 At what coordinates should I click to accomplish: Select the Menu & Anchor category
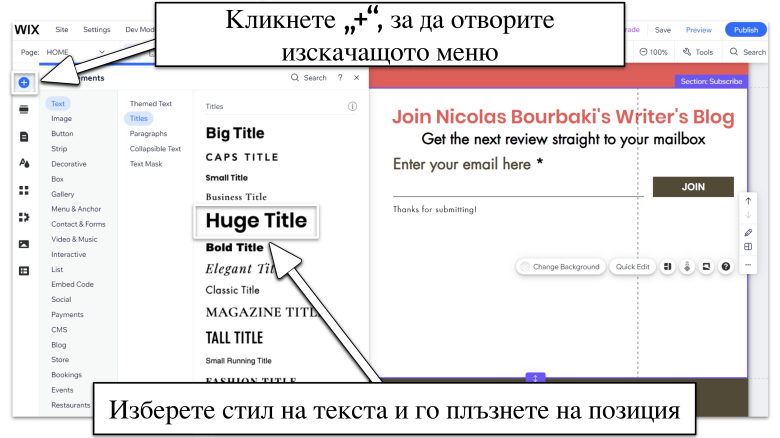[x=76, y=209]
